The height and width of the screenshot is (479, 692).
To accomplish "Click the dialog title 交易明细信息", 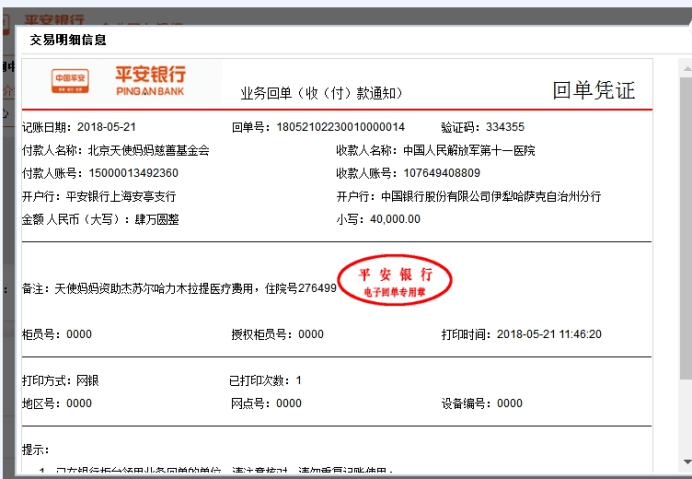I will (68, 40).
